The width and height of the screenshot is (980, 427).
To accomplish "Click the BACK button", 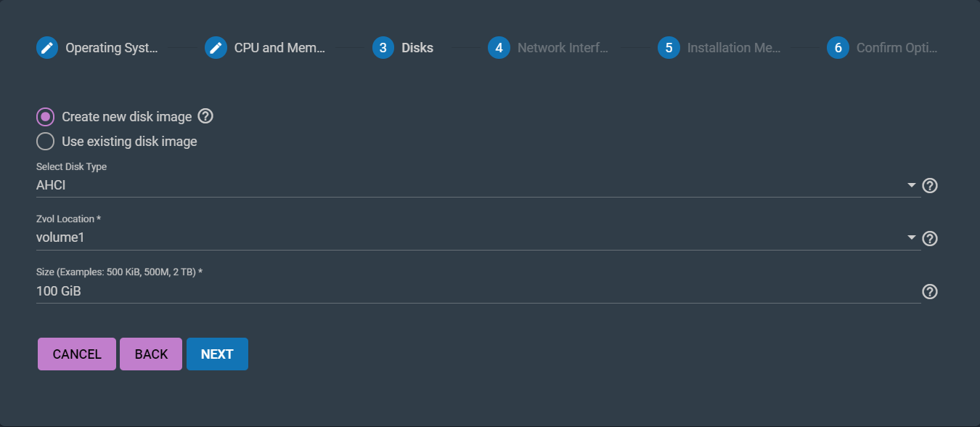I will 151,354.
